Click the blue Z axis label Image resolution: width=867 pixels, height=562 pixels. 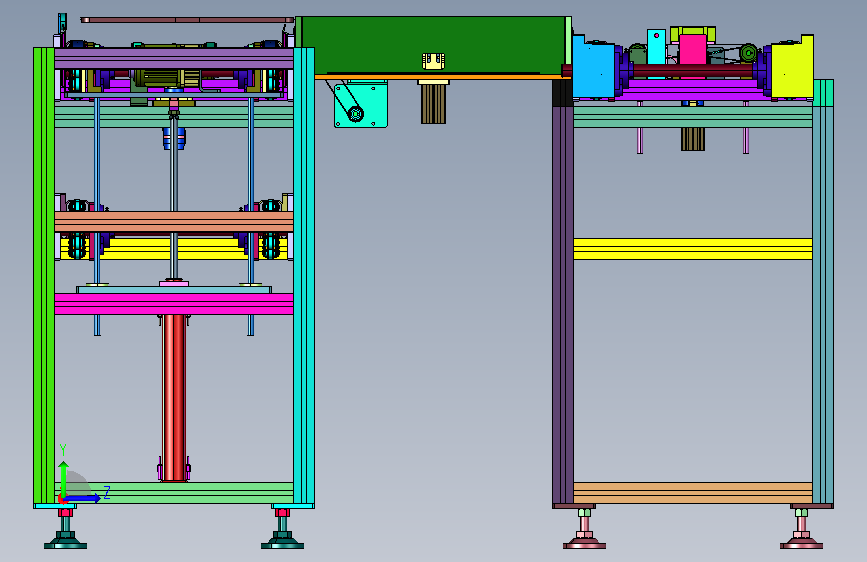[107, 492]
